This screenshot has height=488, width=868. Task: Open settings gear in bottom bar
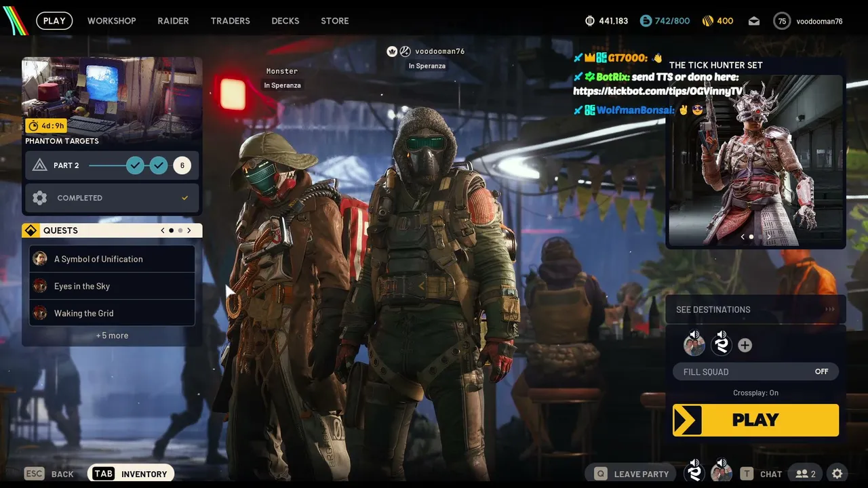click(x=837, y=474)
